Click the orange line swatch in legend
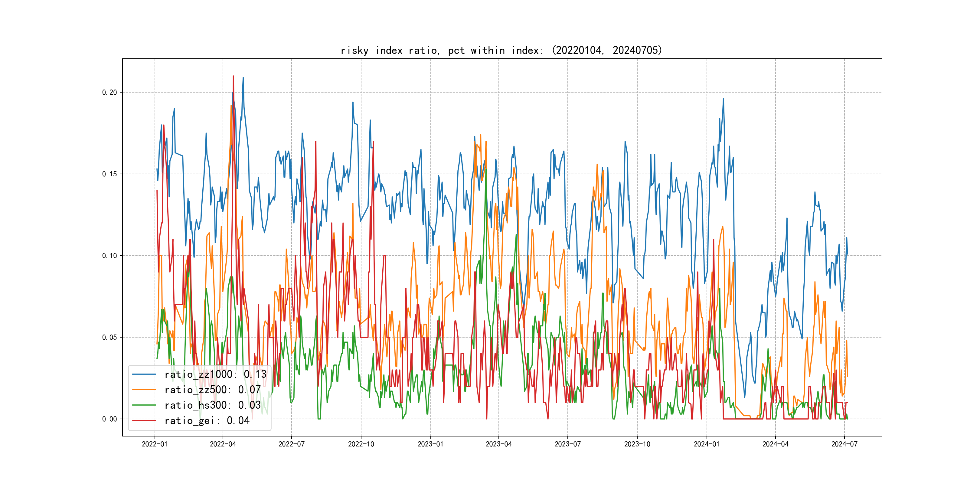980x490 pixels. 144,390
